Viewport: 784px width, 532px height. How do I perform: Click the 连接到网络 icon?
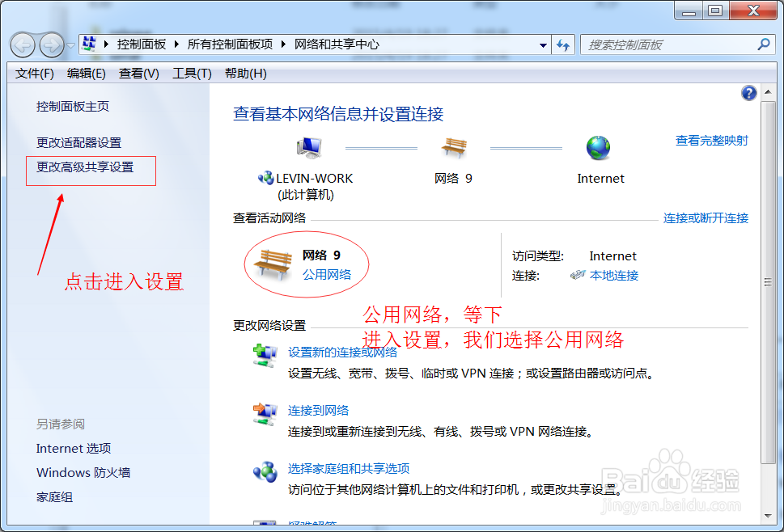[265, 414]
